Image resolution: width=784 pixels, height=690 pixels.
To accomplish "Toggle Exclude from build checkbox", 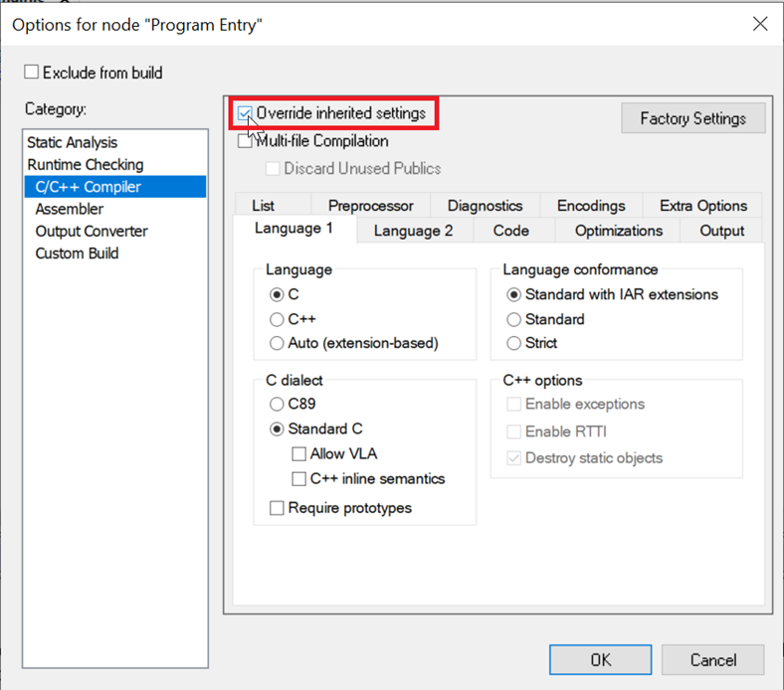I will point(32,73).
